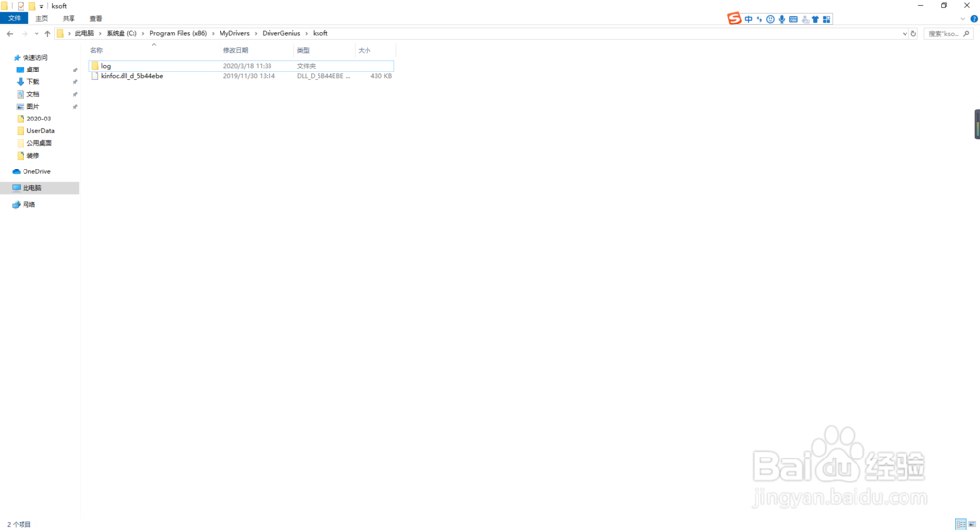Click DriverGenius breadcrumb segment
The width and height of the screenshot is (980, 530).
click(281, 33)
